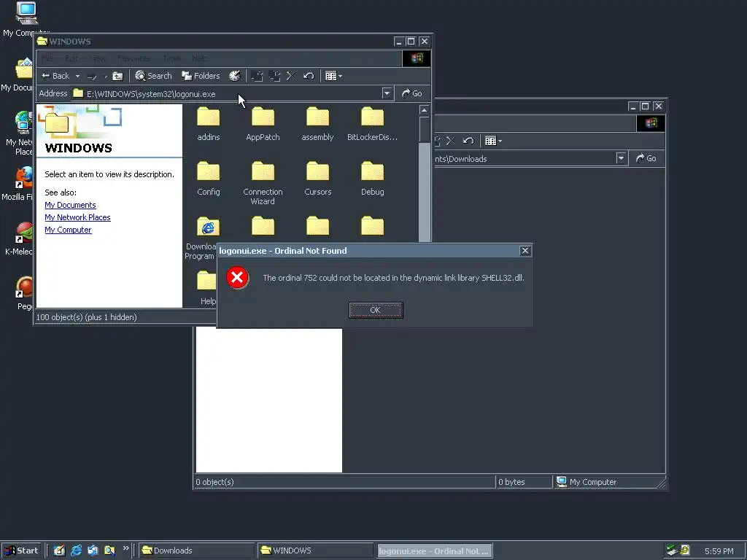Open the Forward history dropdown arrow
747x560 pixels.
click(x=105, y=76)
